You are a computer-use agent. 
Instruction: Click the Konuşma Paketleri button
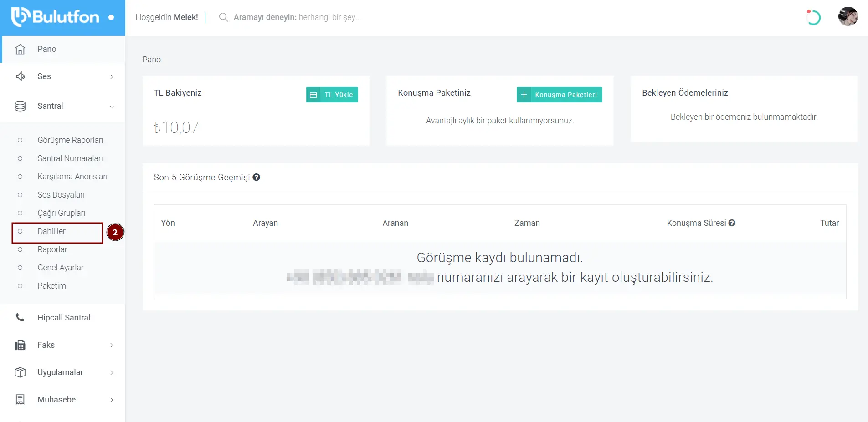[560, 95]
